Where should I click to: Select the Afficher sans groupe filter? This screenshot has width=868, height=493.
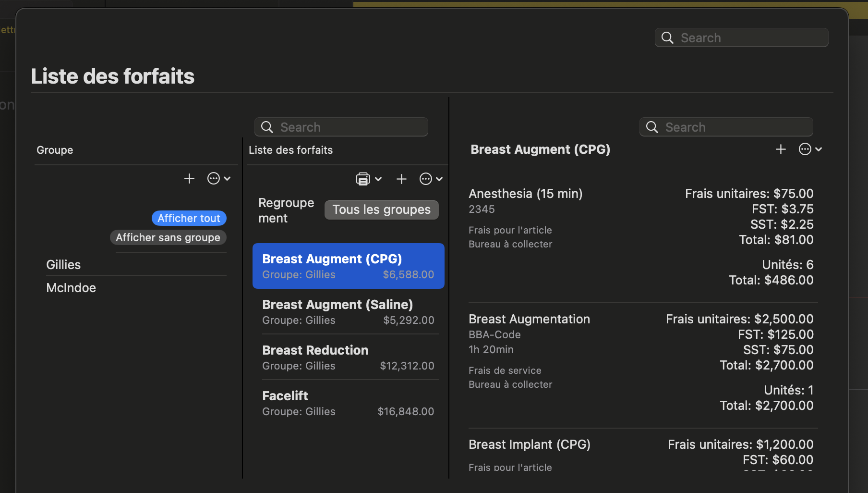tap(168, 237)
